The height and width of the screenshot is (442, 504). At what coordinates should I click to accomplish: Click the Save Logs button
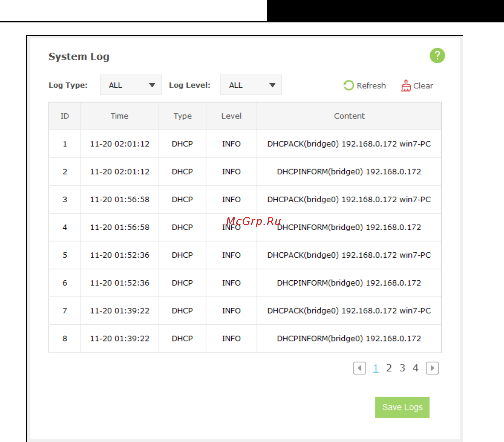pyautogui.click(x=402, y=407)
